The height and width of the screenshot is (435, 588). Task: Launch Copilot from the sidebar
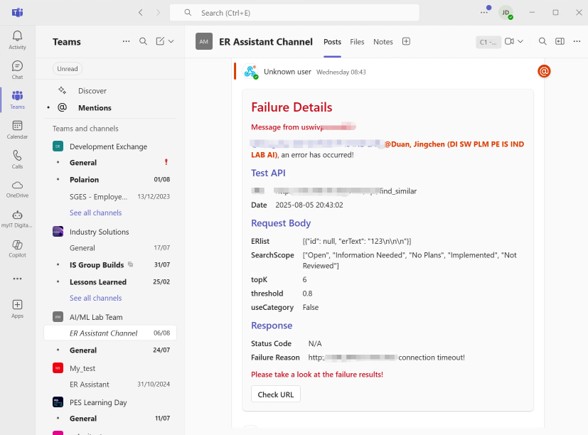coord(17,249)
